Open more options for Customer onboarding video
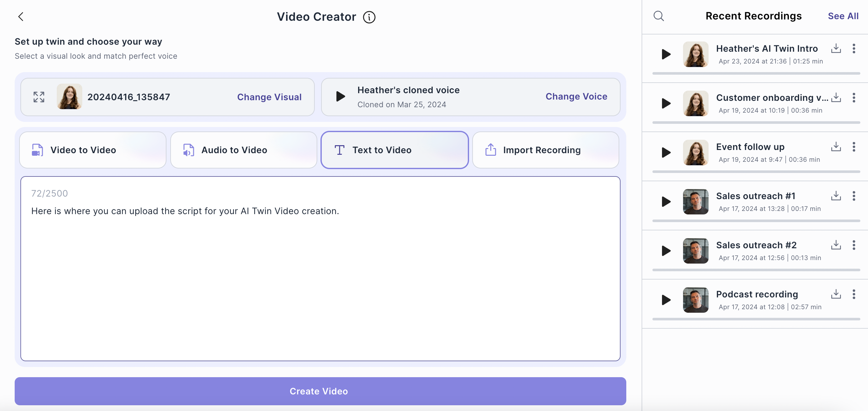The image size is (868, 411). pyautogui.click(x=854, y=98)
